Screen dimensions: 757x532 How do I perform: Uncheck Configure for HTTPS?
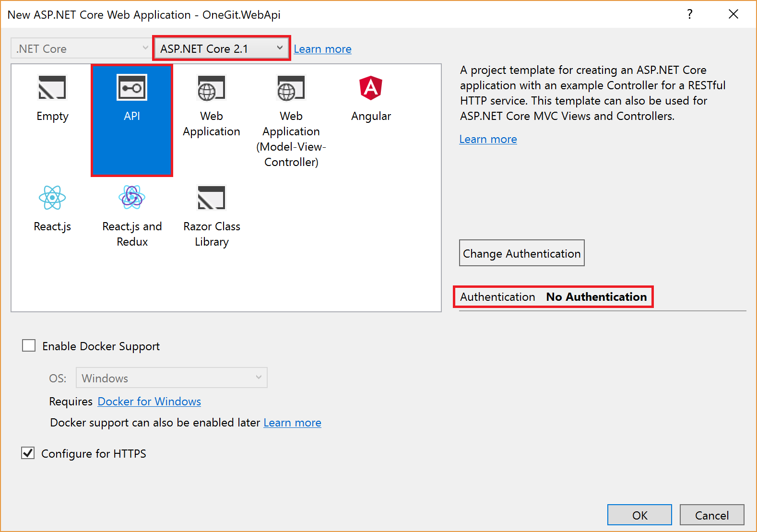point(28,453)
